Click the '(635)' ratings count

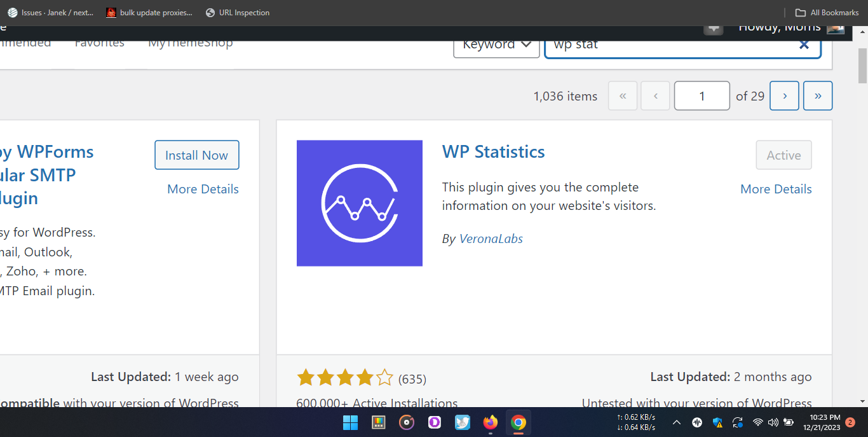(x=412, y=379)
